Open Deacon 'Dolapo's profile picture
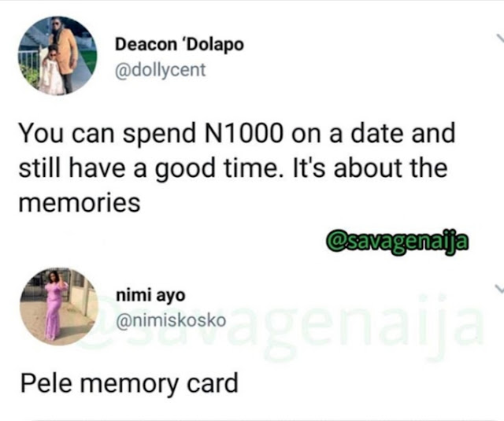The image size is (504, 421). tap(57, 56)
